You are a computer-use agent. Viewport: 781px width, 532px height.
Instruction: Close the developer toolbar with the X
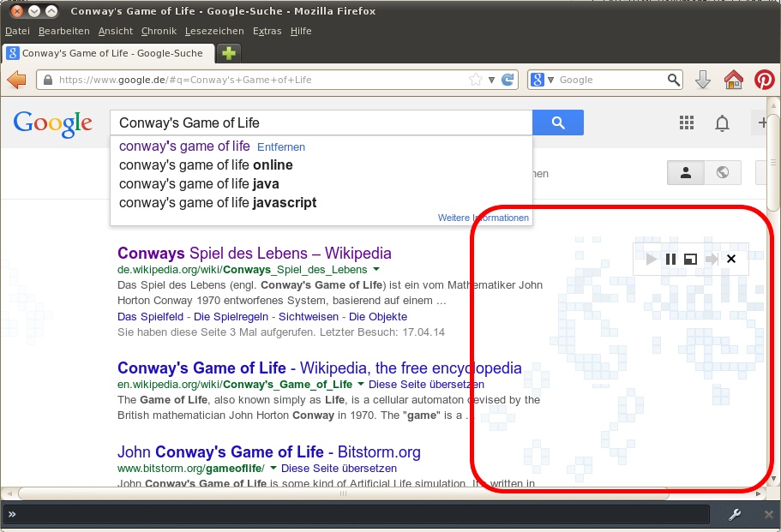click(x=769, y=515)
